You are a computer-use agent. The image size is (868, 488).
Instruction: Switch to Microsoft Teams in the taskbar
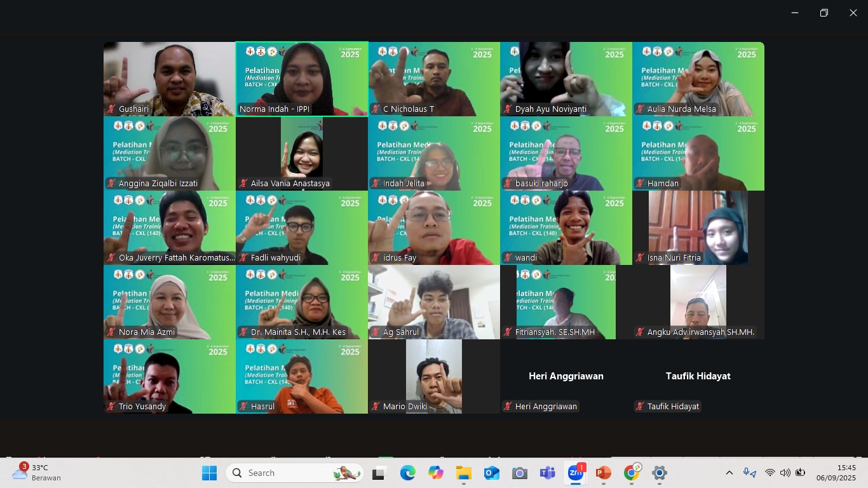click(x=547, y=473)
